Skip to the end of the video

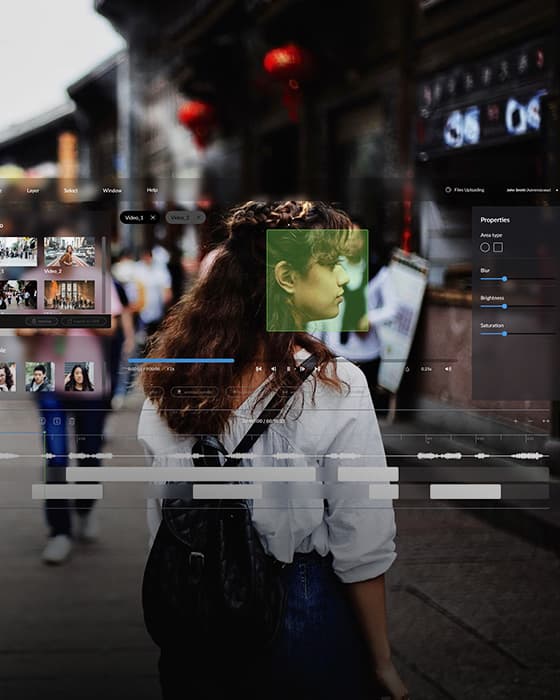317,369
